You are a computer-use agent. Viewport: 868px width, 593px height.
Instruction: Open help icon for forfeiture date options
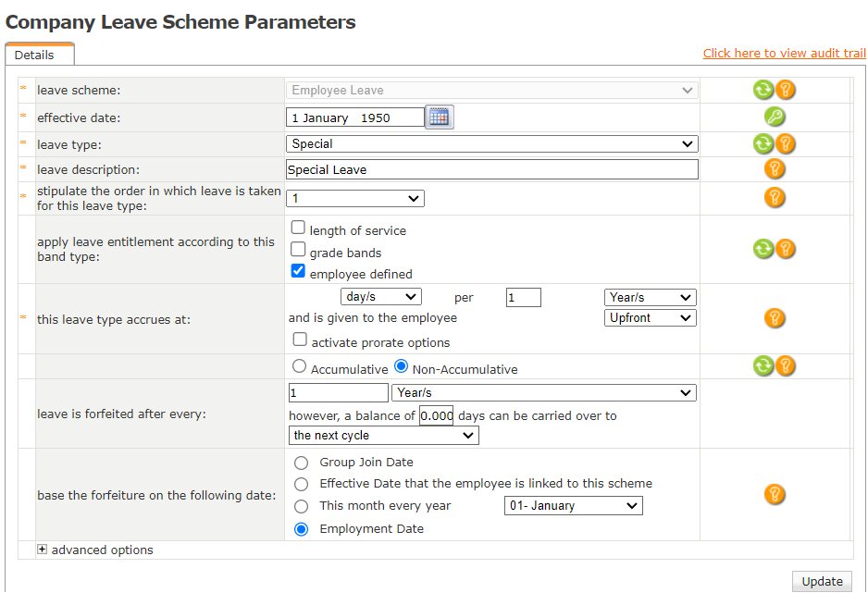(x=775, y=495)
